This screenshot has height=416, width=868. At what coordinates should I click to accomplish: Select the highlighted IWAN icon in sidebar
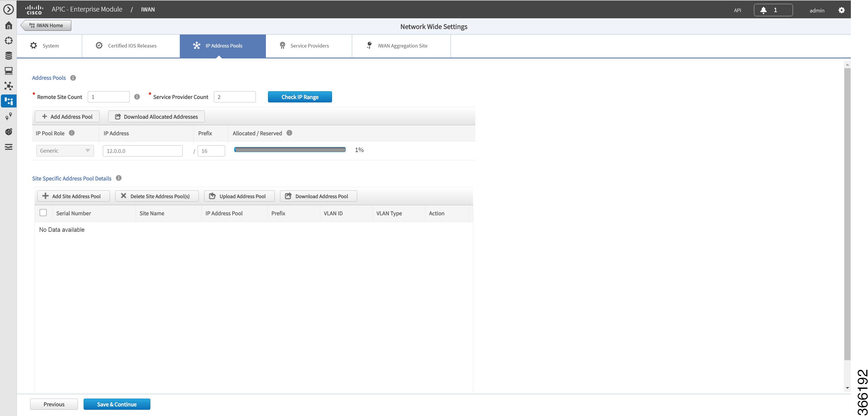coord(9,101)
